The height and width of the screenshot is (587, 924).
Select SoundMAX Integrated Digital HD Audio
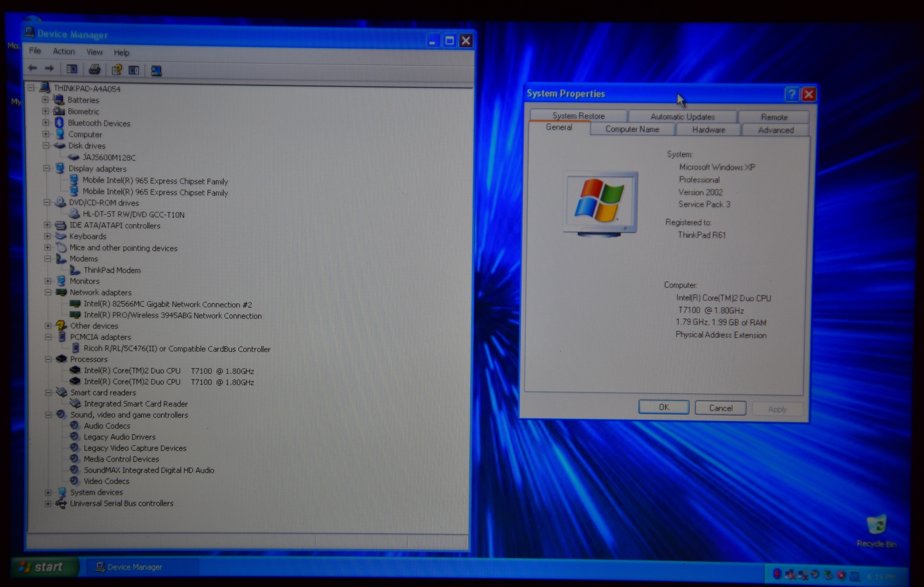pyautogui.click(x=148, y=470)
